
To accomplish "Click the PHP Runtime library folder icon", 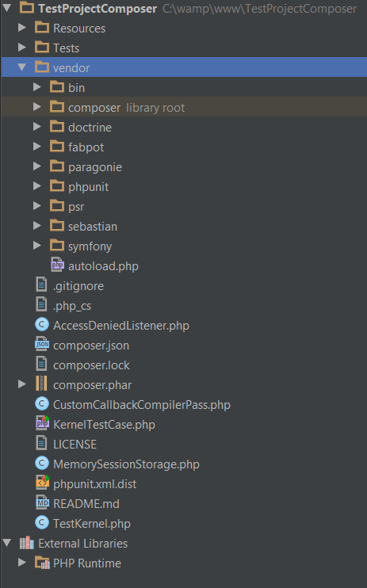I will click(42, 563).
